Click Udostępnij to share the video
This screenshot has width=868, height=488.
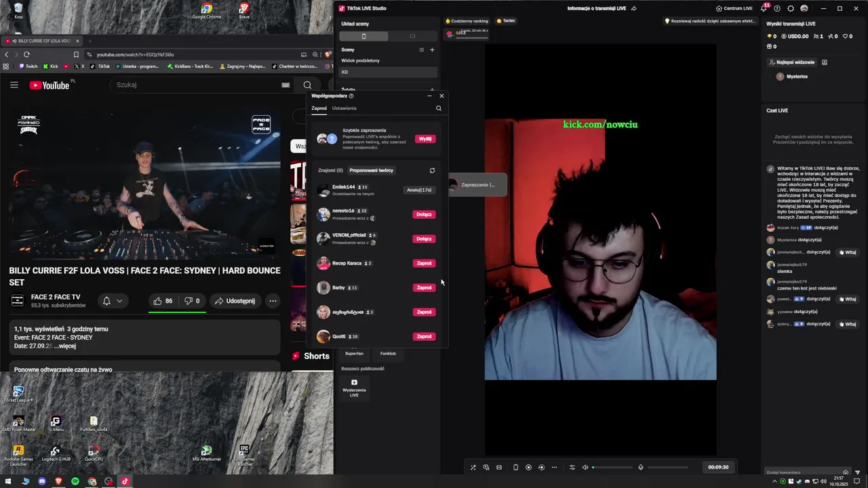point(235,301)
